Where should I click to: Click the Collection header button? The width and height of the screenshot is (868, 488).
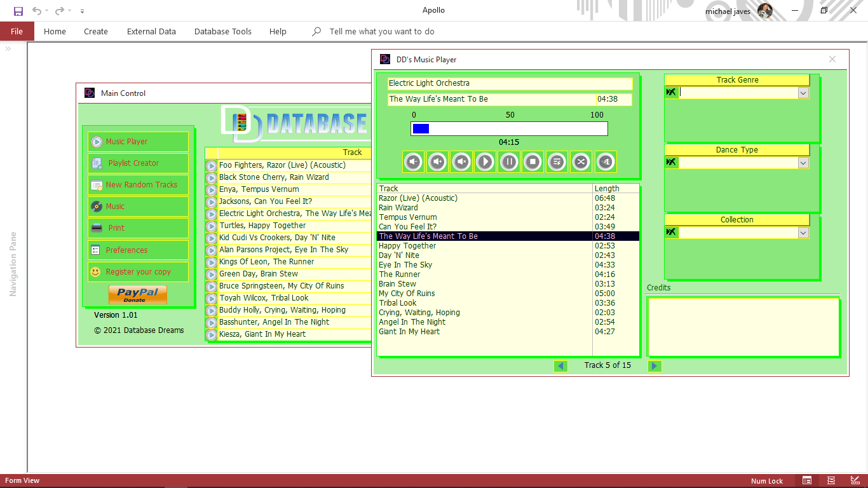[x=737, y=220]
